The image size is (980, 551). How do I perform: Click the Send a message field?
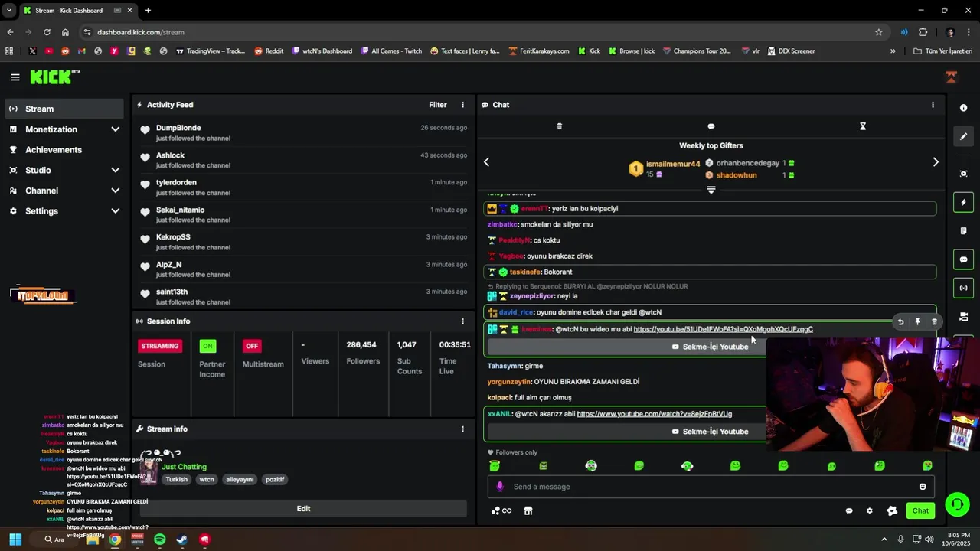pyautogui.click(x=710, y=487)
